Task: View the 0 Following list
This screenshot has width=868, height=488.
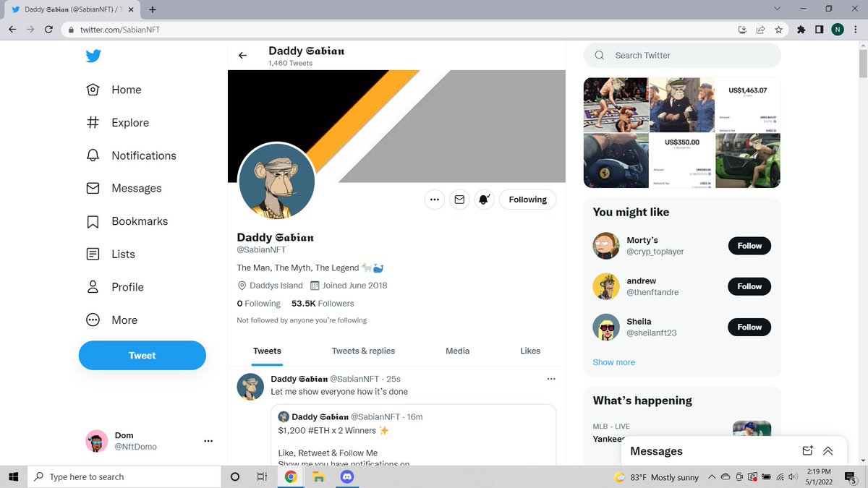Action: point(258,304)
